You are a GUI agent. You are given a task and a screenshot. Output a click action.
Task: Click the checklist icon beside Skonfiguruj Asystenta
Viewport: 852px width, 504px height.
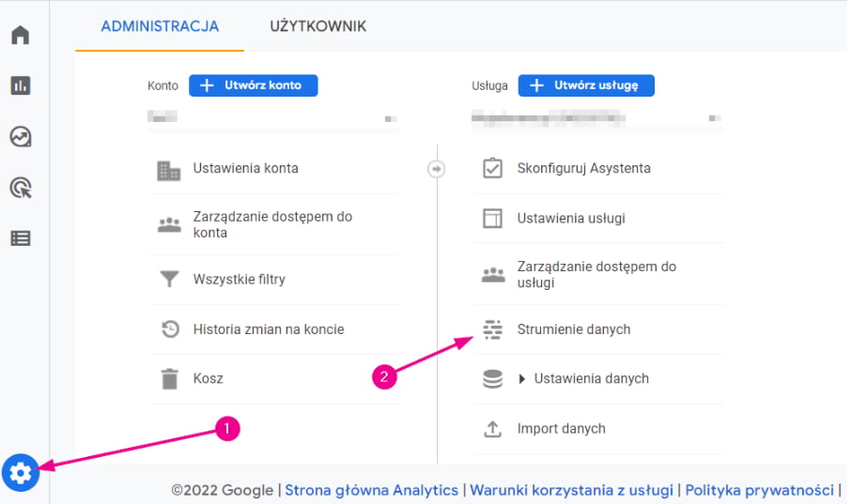click(492, 168)
